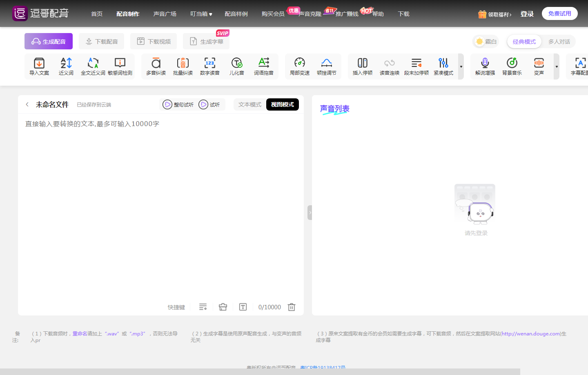Open the 声音广场 menu
Screen dimensions: 588x375
tap(165, 13)
